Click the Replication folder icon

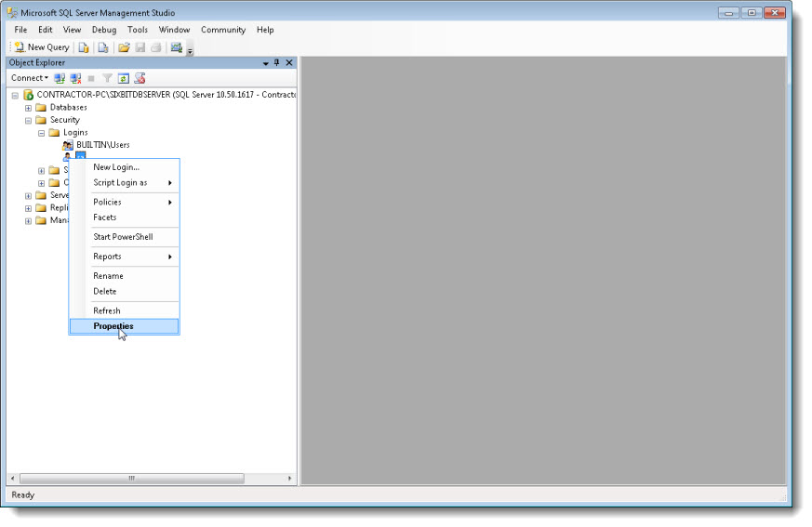(x=41, y=208)
